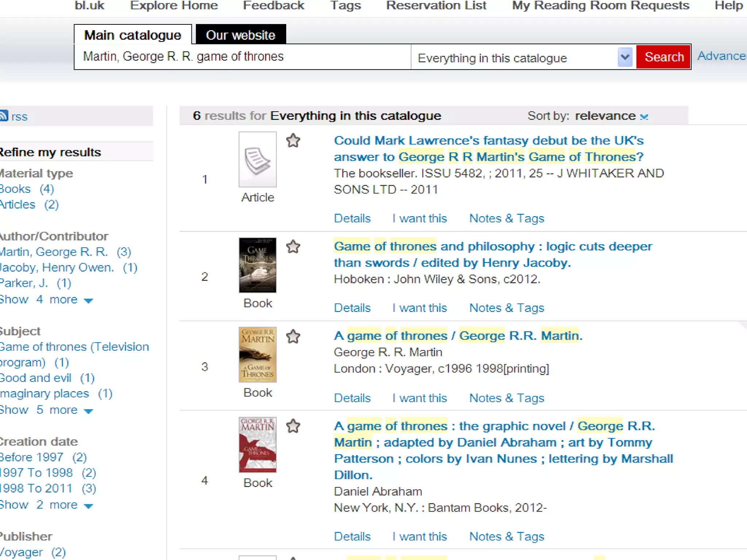Screen dimensions: 747x560
Task: Select the Main catalogue tab
Action: click(x=133, y=35)
